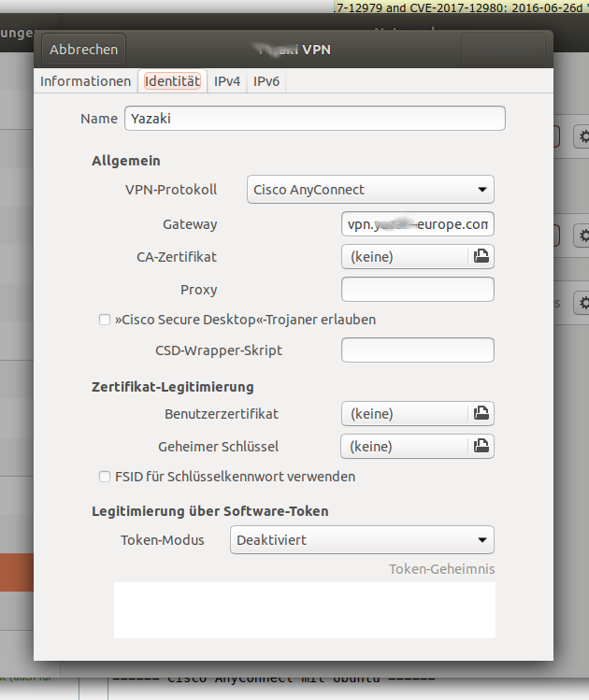
Task: Open the IPv4 tab
Action: (x=227, y=81)
